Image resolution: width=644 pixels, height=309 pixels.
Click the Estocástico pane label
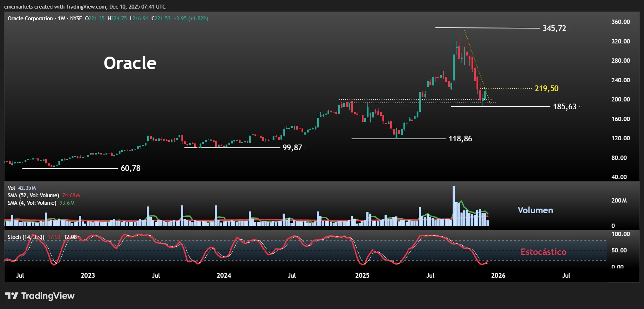click(543, 252)
